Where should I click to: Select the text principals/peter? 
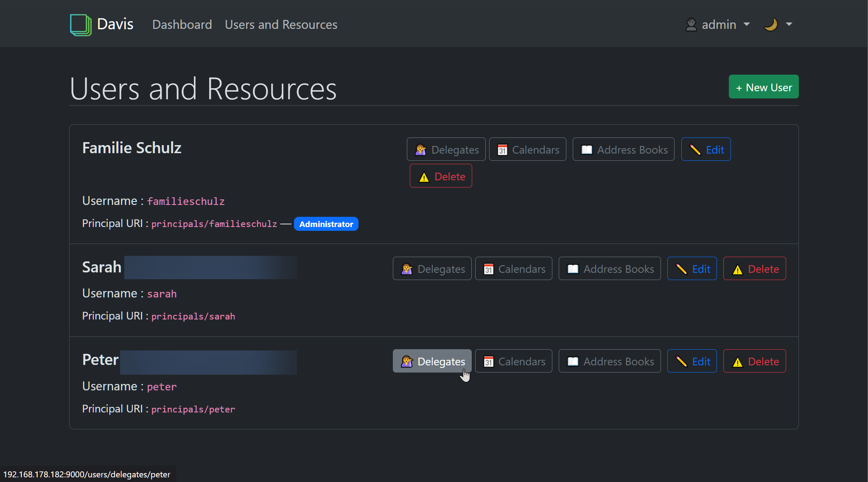(x=193, y=409)
